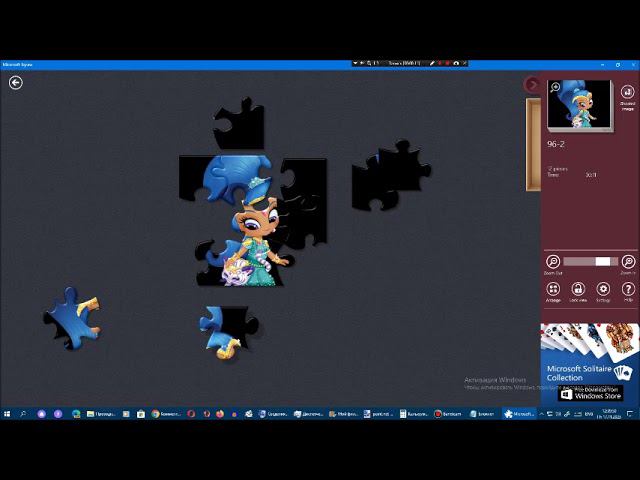Open the Bandicam taskbar item
Image resolution: width=640 pixels, height=480 pixels.
pos(448,414)
